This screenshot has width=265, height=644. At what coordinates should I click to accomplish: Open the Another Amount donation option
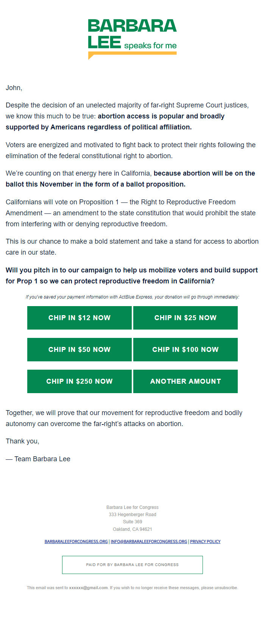click(185, 381)
